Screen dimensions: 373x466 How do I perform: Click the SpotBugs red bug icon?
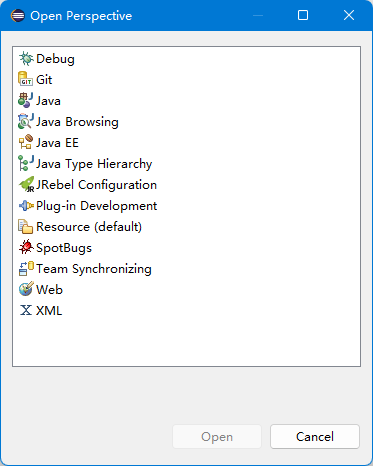tap(26, 248)
